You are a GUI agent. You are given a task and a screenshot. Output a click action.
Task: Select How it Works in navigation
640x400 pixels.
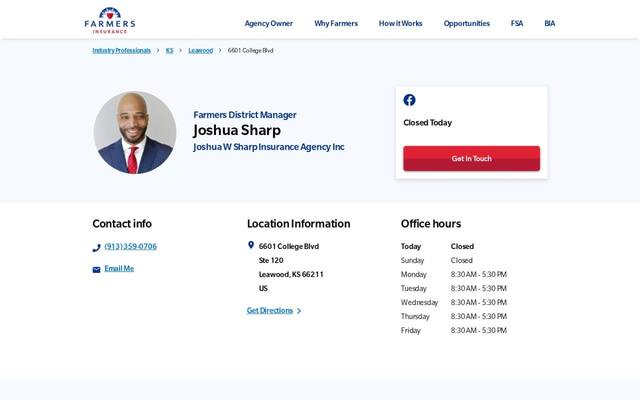pos(400,24)
